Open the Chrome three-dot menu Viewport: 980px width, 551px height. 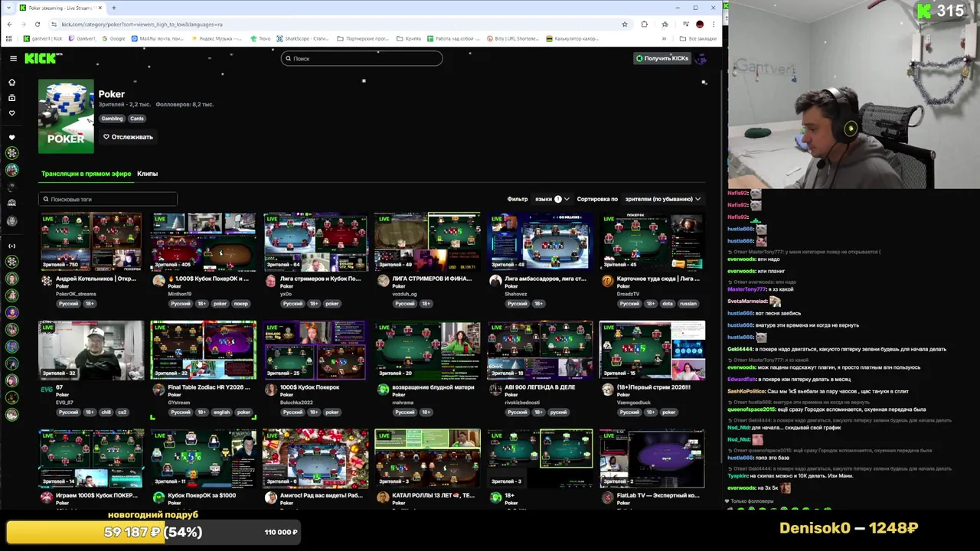click(714, 24)
